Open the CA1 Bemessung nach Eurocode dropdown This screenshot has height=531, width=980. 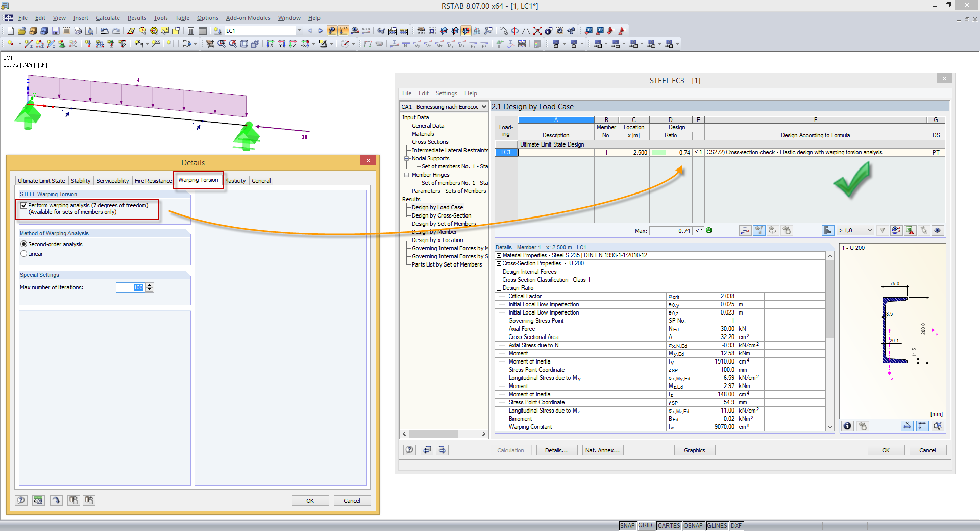click(483, 106)
